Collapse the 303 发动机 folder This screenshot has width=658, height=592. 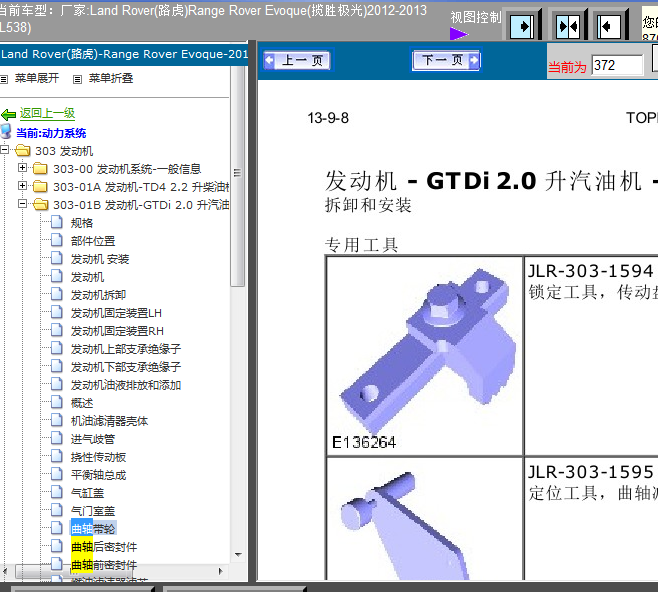pyautogui.click(x=5, y=150)
